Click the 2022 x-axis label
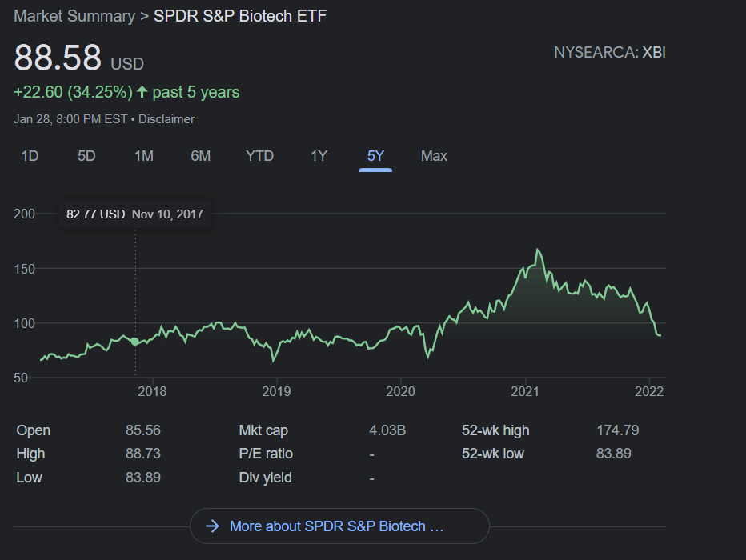This screenshot has width=746, height=560. tap(649, 391)
